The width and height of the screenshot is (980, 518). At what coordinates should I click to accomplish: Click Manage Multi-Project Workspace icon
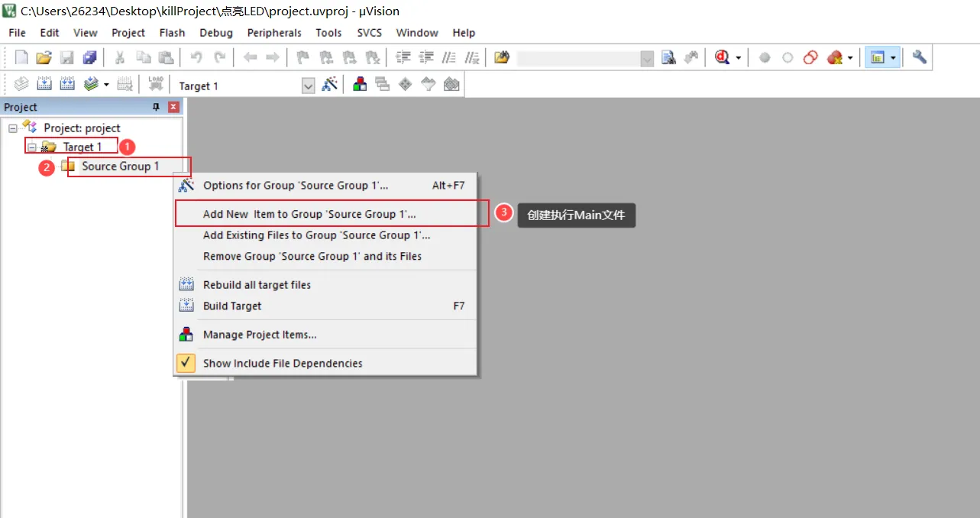382,85
